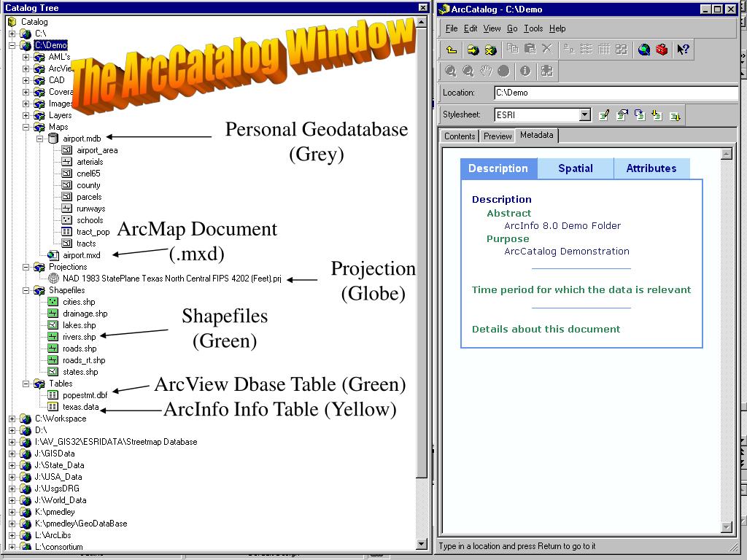The image size is (747, 560).
Task: Select the NAD 1983 StatePlane projection file
Action: point(172,279)
